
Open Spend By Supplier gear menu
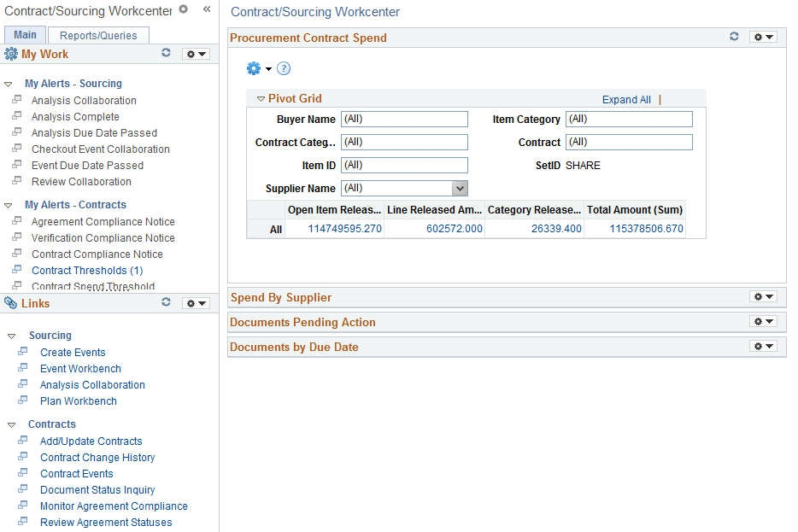(763, 296)
